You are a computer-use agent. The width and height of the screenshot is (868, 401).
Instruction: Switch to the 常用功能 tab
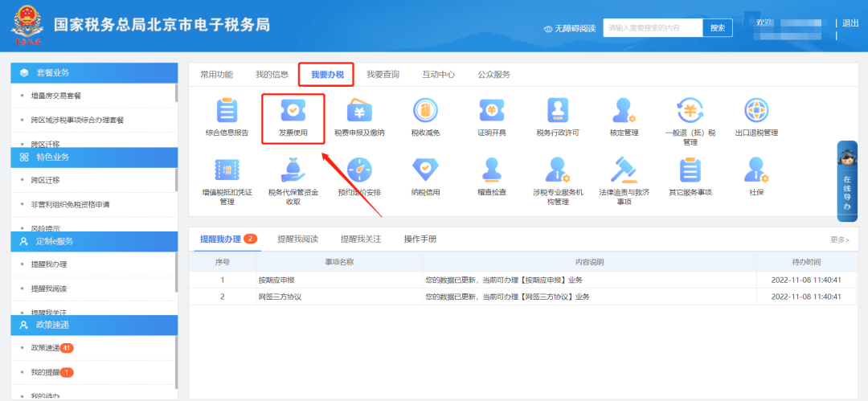coord(216,75)
